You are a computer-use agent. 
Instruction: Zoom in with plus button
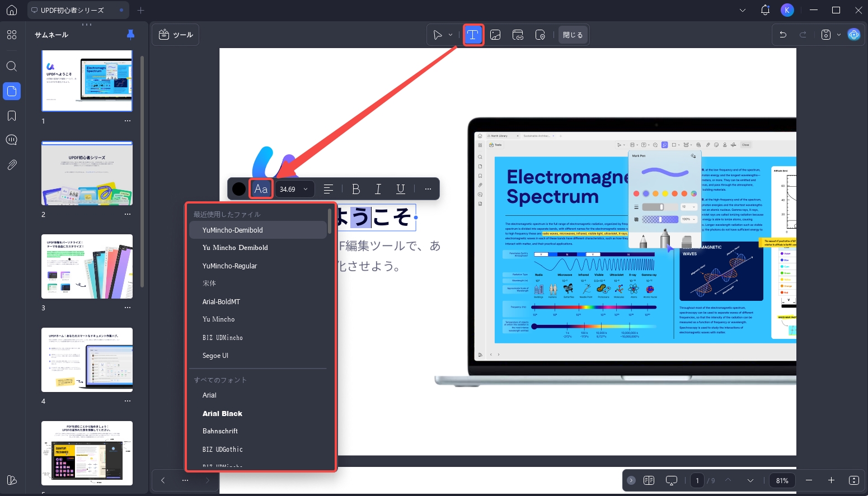(831, 480)
